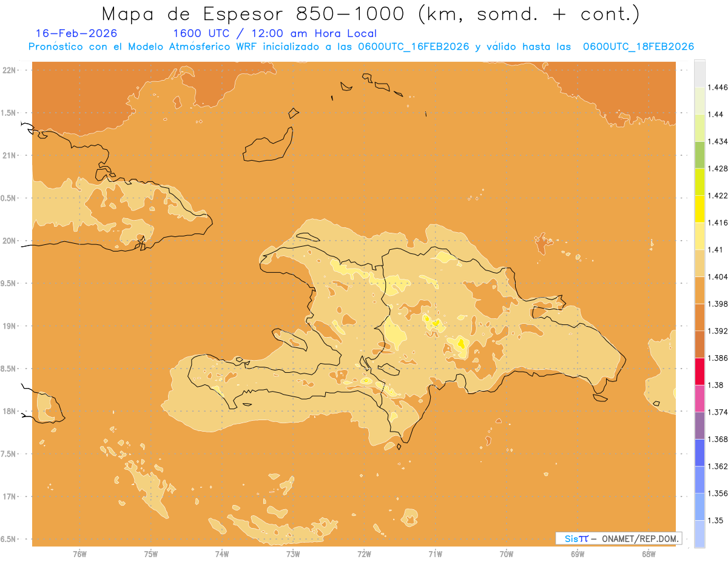The width and height of the screenshot is (728, 562).
Task: Click the palest blue swatch below 1.35
Action: (699, 534)
